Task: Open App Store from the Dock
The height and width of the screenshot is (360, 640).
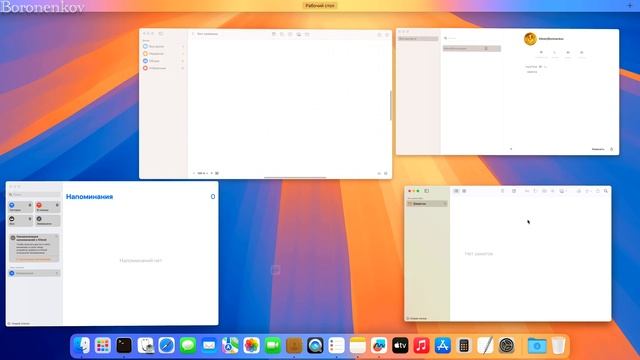Action: point(442,346)
